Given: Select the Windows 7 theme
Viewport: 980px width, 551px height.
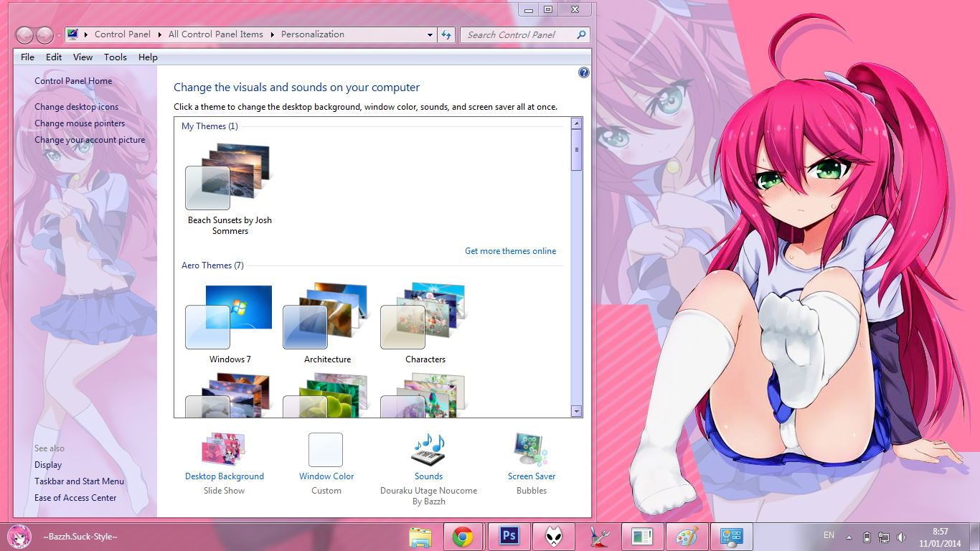Looking at the screenshot, I should tap(230, 324).
